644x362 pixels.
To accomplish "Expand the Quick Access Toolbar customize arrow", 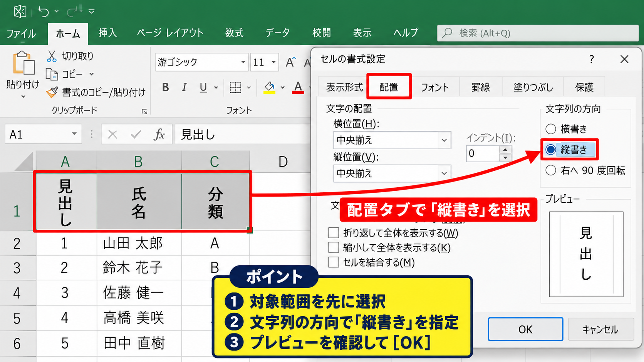I will [x=92, y=12].
